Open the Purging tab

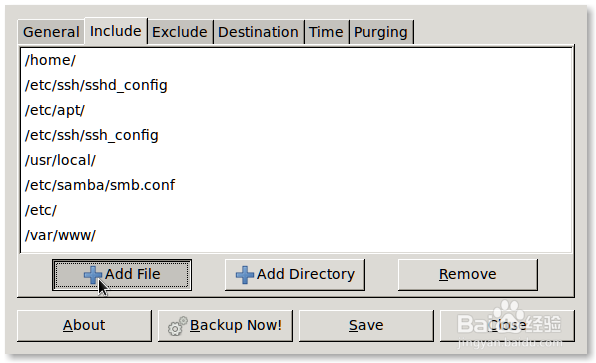[381, 32]
